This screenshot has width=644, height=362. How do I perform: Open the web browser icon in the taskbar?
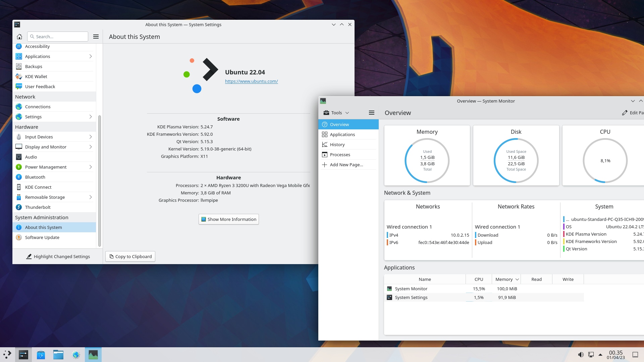coord(76,355)
